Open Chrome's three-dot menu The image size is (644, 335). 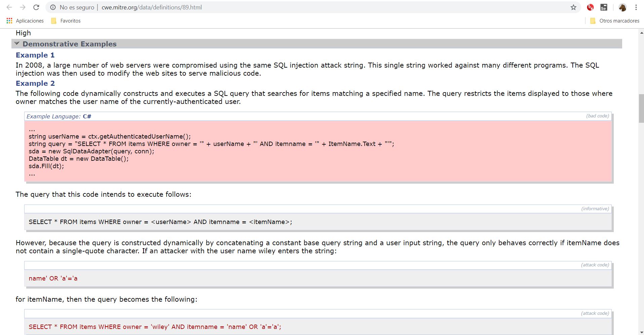(636, 7)
